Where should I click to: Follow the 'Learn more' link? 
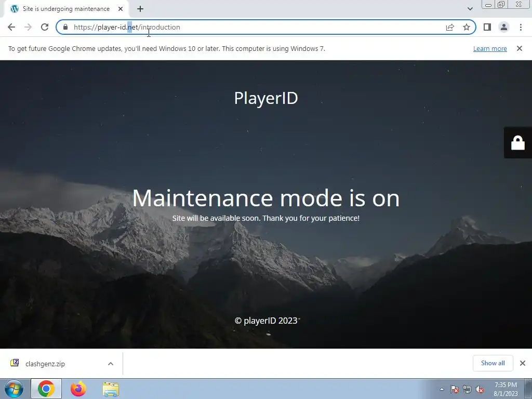click(x=490, y=48)
